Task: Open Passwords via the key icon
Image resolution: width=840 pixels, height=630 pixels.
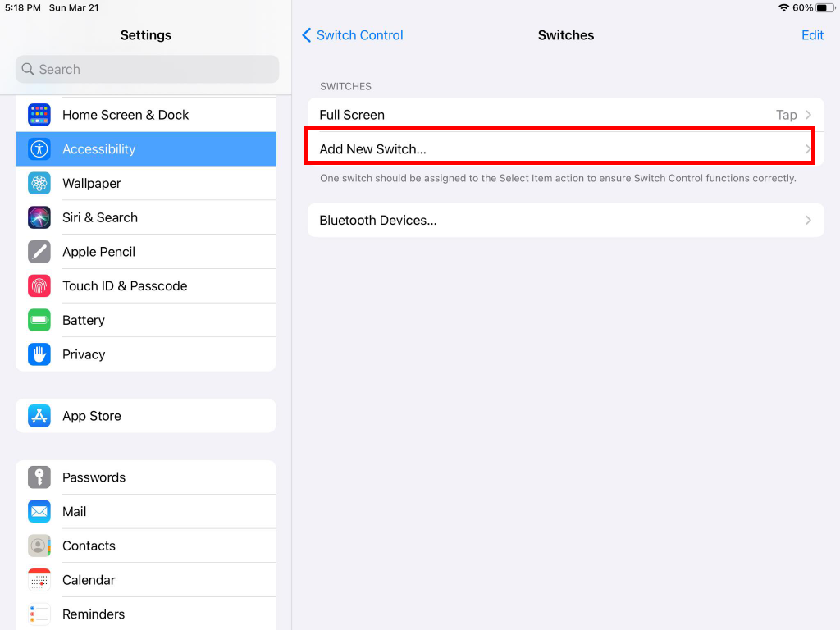Action: point(39,477)
